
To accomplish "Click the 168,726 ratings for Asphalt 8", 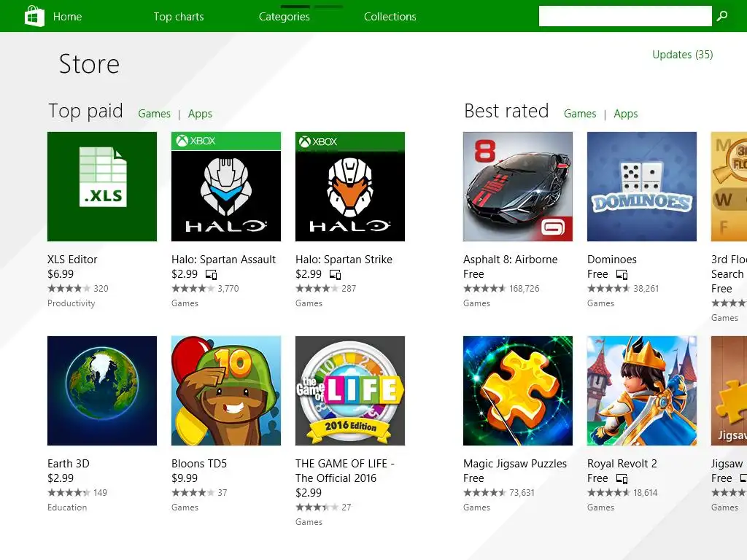I will point(525,289).
